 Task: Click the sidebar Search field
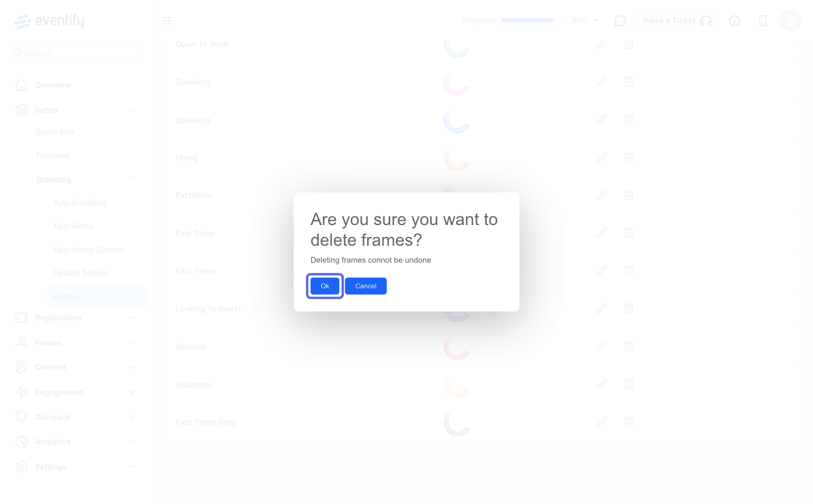(77, 53)
